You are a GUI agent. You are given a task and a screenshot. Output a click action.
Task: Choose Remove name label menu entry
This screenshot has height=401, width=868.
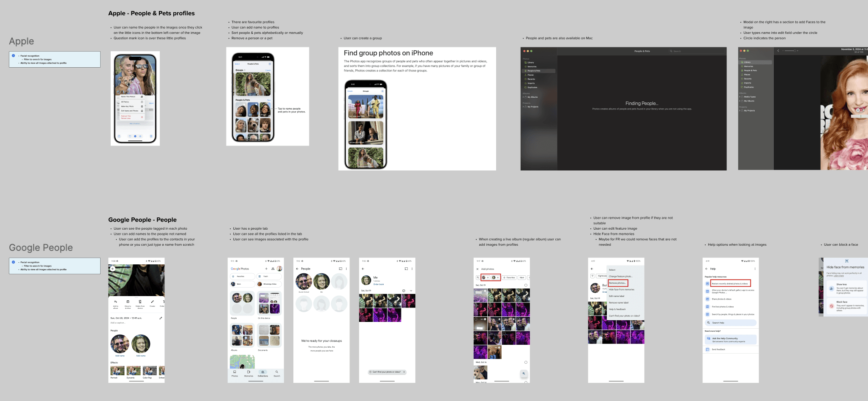[618, 303]
